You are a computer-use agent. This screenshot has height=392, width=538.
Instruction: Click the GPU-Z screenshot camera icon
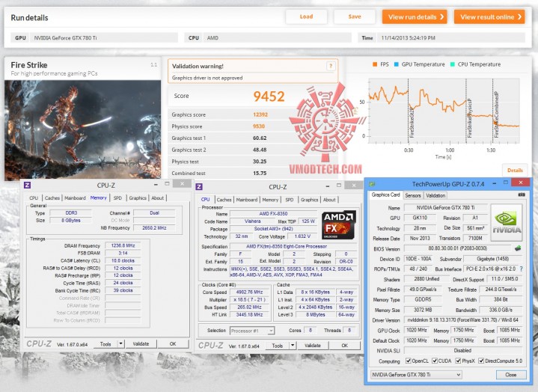coord(522,195)
